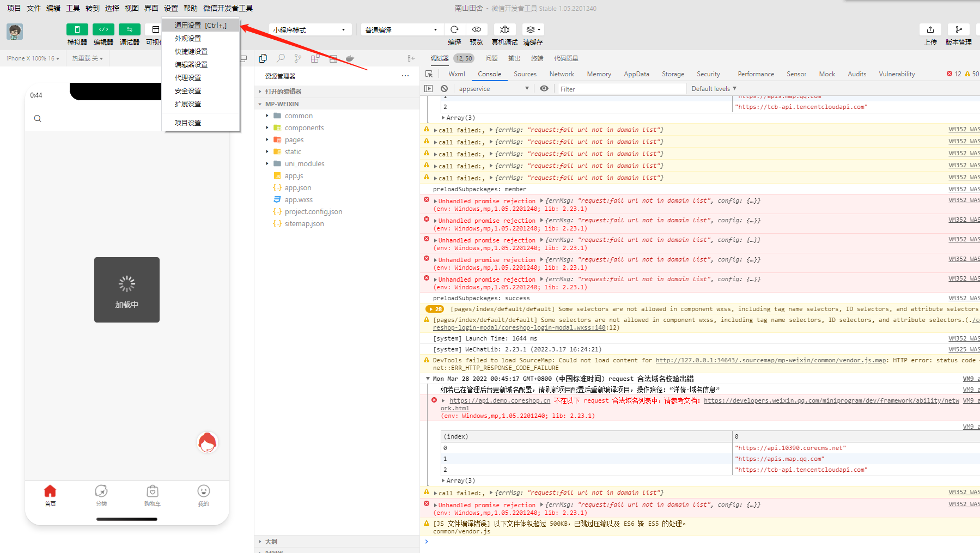Viewport: 980px width, 553px height.
Task: Tap the floating customer service avatar
Action: (208, 442)
